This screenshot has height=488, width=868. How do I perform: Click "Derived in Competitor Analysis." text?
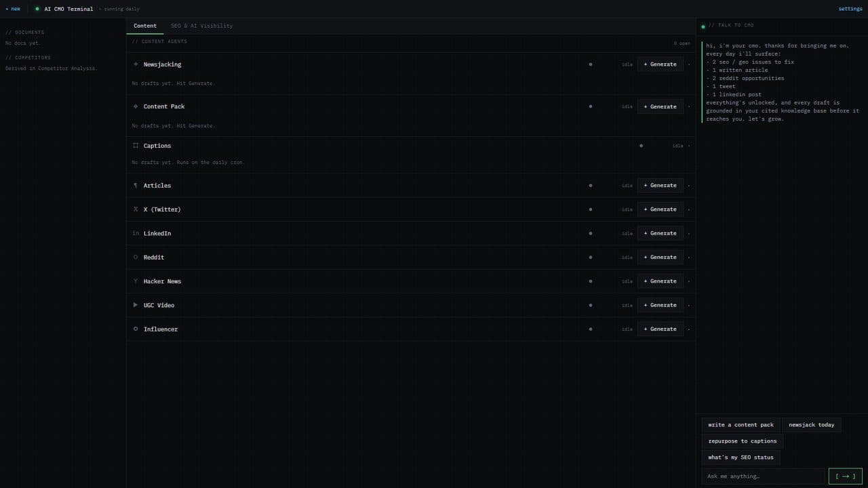52,68
